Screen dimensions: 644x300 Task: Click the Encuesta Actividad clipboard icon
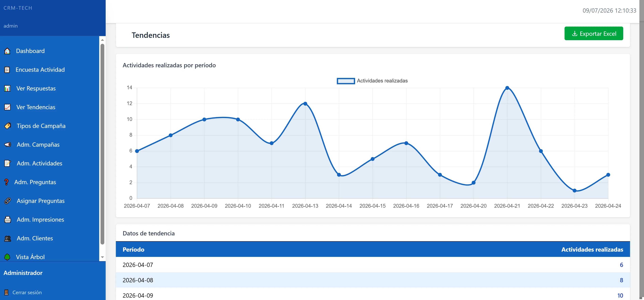(7, 70)
